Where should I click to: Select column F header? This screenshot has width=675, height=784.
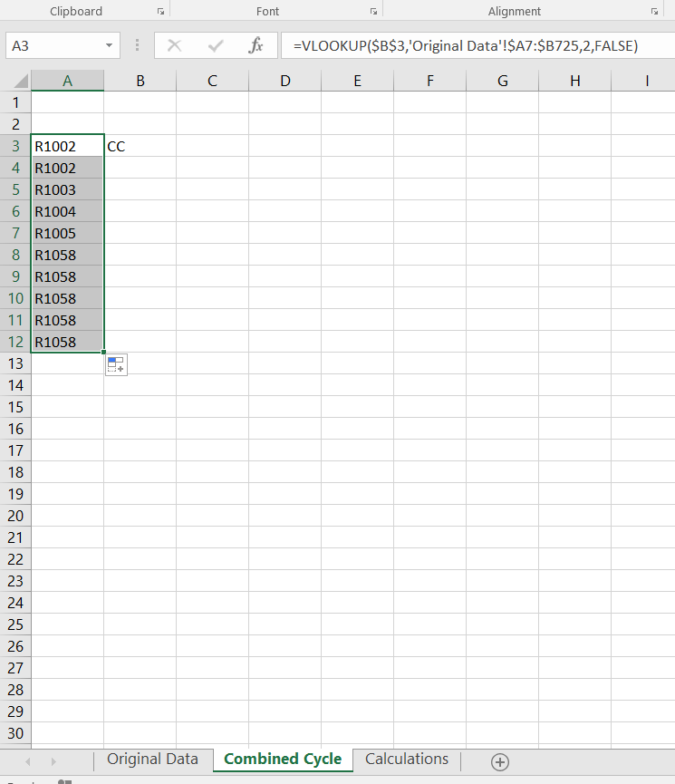[x=430, y=81]
